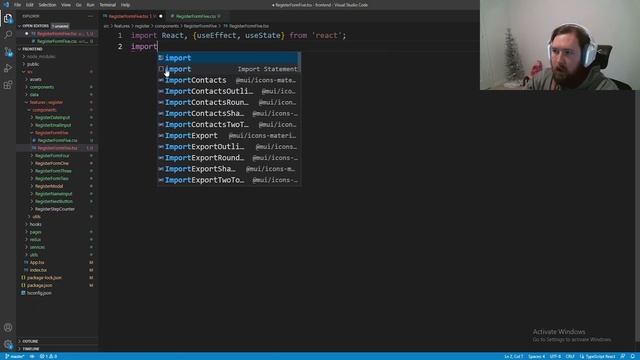Pick the ImportExportRound... suggestion

[229, 158]
